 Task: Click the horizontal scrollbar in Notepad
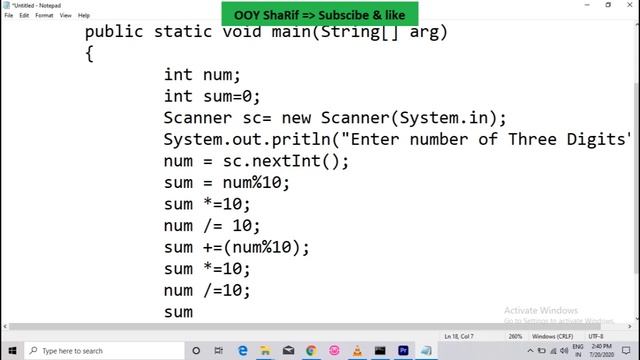(304, 326)
